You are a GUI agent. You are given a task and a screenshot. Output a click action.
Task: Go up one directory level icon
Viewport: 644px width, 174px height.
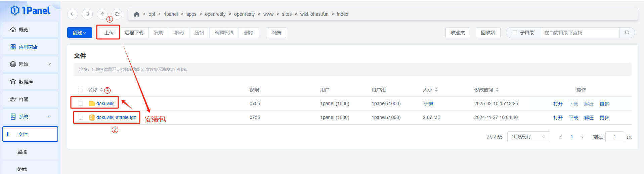click(102, 14)
